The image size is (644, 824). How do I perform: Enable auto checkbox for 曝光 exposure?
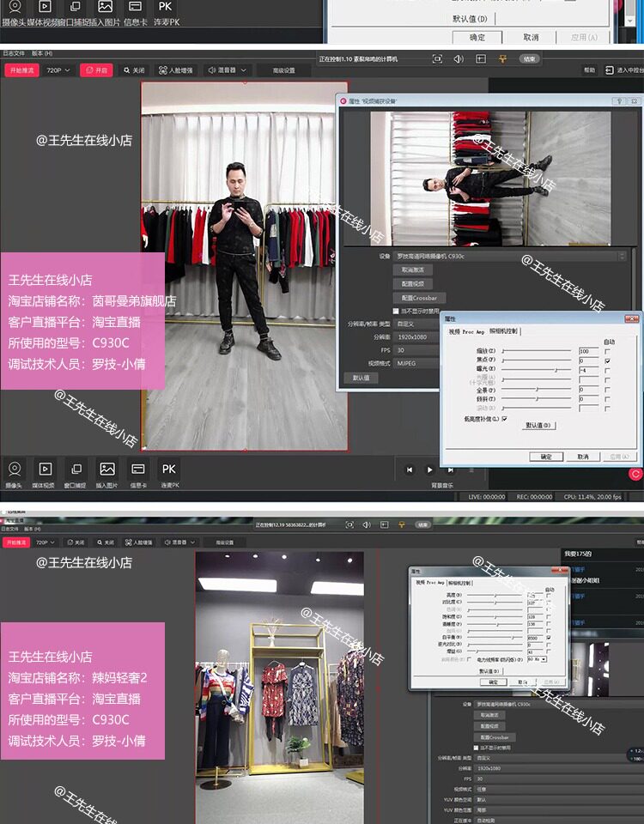(607, 371)
